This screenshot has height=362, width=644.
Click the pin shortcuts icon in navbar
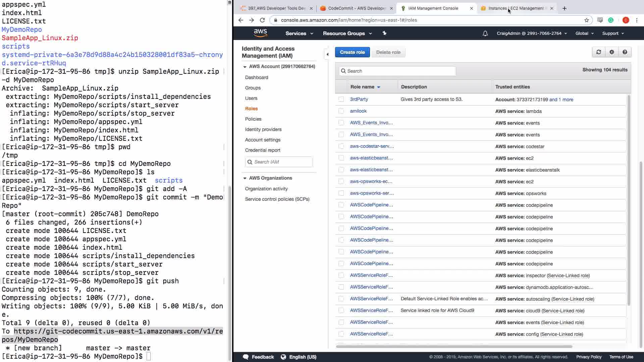pos(384,33)
